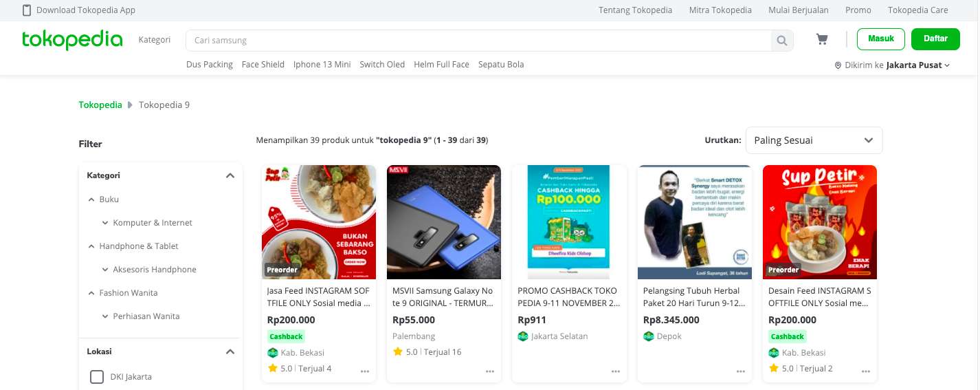Open the Sup Petir Desain Feed image
980x390 pixels.
[x=820, y=222]
